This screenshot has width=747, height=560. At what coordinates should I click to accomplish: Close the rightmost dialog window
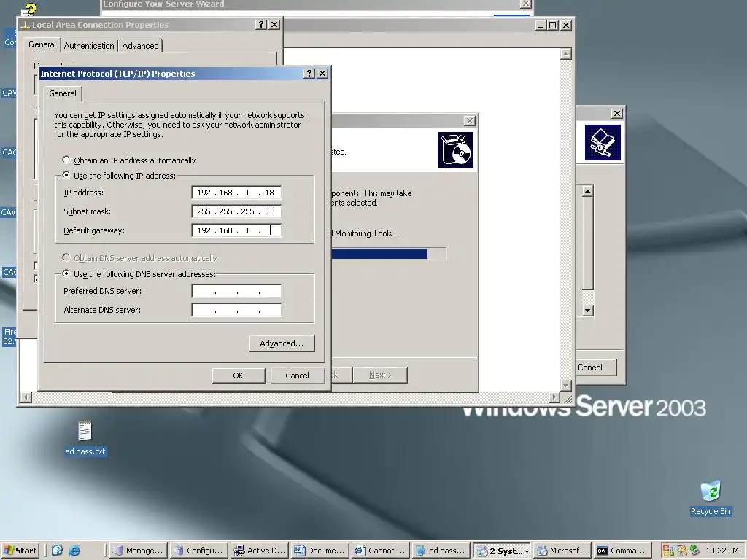pyautogui.click(x=617, y=113)
